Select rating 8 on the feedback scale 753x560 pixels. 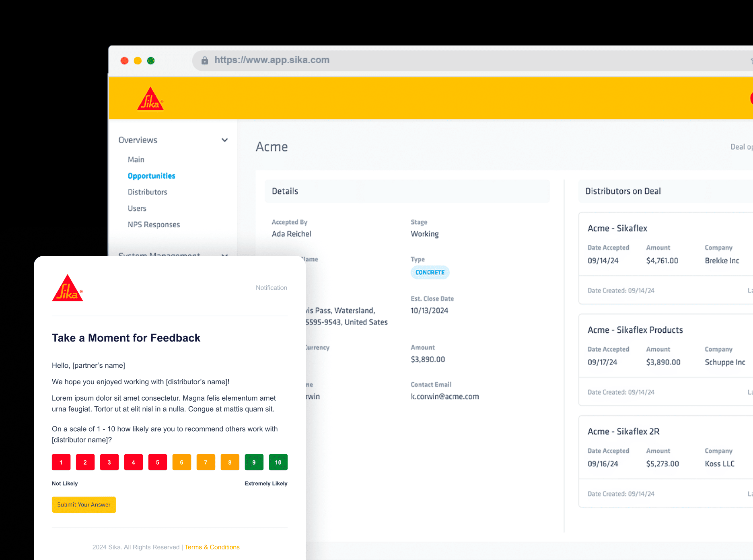[x=230, y=462]
